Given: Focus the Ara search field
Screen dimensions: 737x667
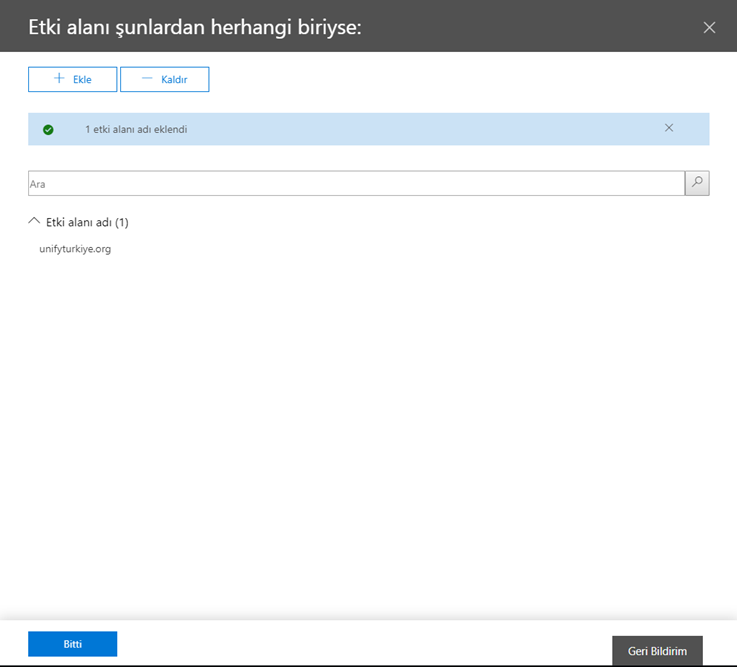Looking at the screenshot, I should pos(356,183).
